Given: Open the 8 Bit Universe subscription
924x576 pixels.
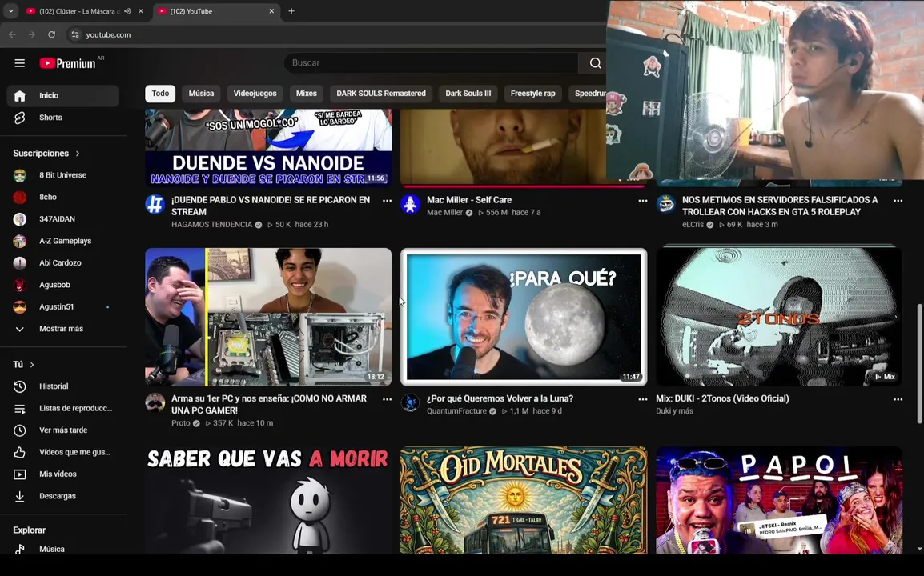Looking at the screenshot, I should pos(62,175).
